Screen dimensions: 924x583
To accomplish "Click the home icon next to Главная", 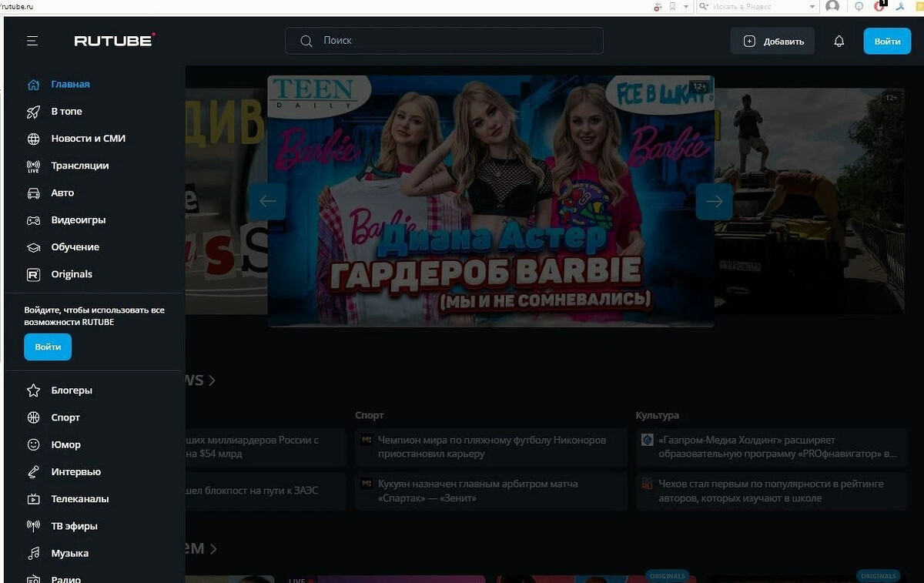I will pos(33,84).
